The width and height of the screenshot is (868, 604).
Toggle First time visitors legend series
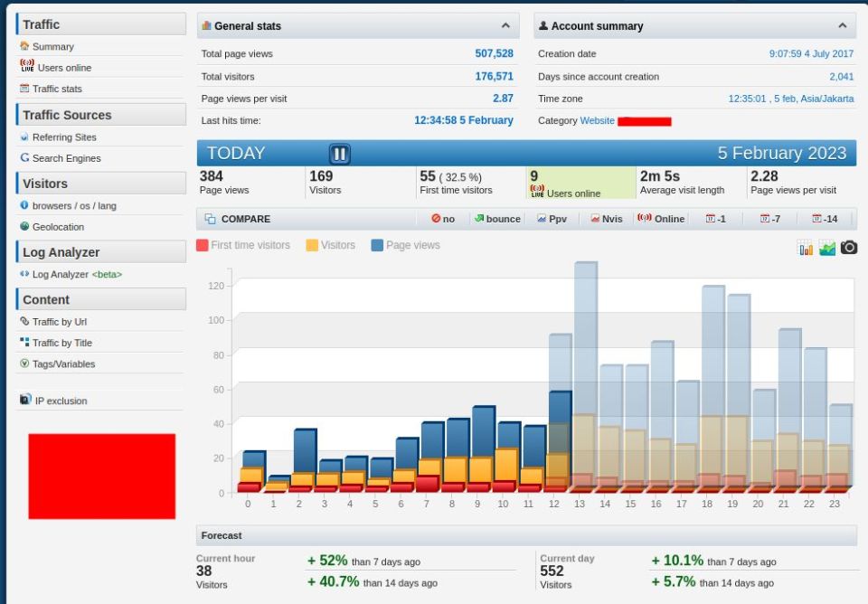pyautogui.click(x=243, y=245)
